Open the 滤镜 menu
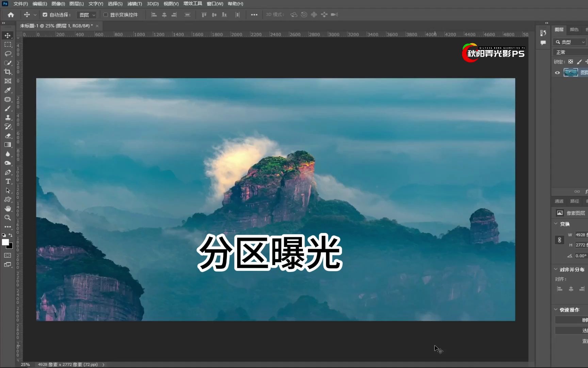588x368 pixels. pos(134,4)
